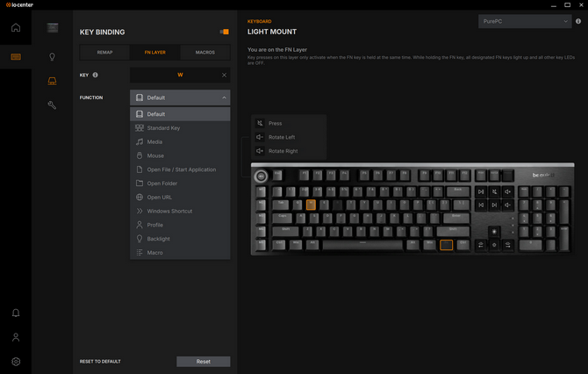This screenshot has width=588, height=374.
Task: Toggle the Key Binding orange switch
Action: pos(225,32)
